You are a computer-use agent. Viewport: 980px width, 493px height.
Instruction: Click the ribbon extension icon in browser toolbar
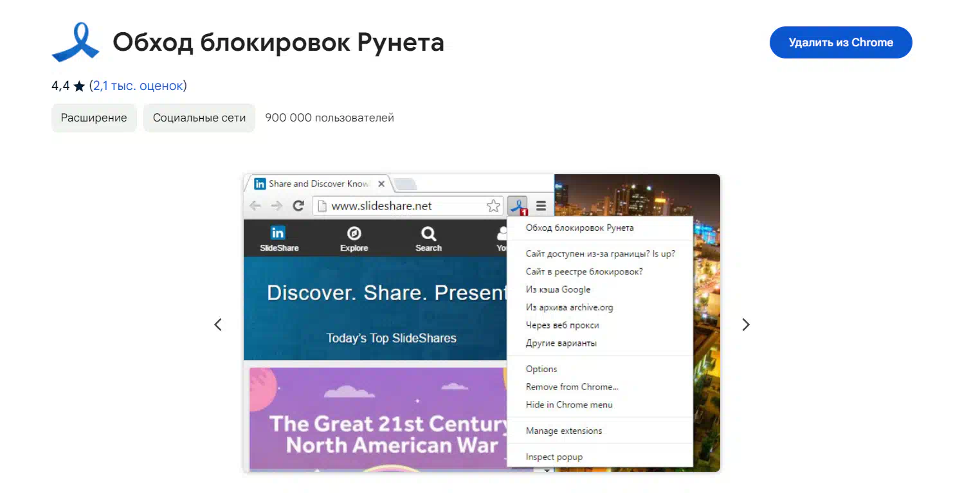(517, 206)
